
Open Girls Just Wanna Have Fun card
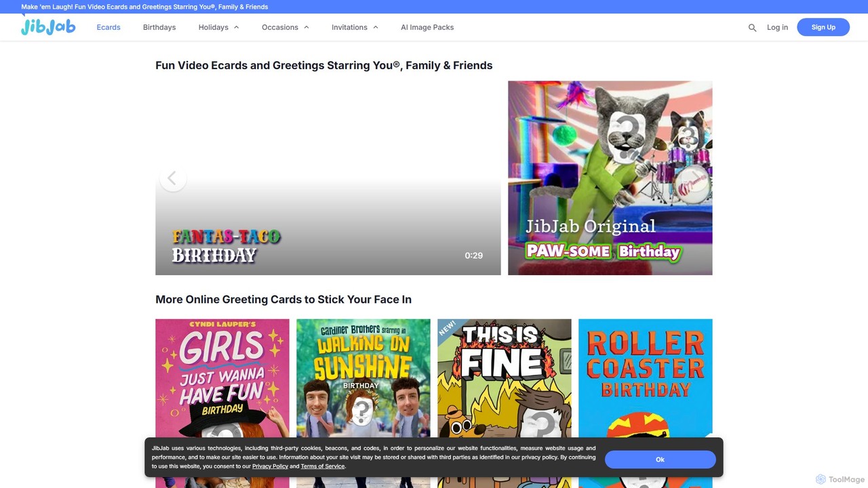tap(222, 403)
